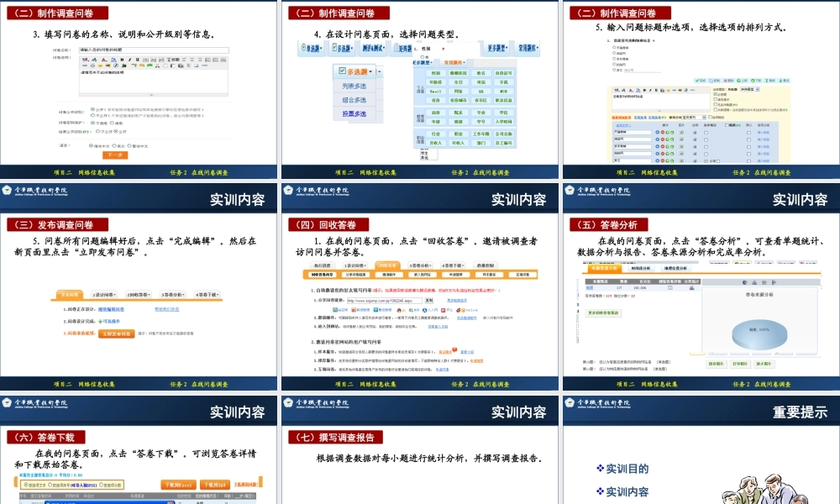Click the Underline icon in the editor toolbar
This screenshot has width=840, height=504.
point(137,60)
